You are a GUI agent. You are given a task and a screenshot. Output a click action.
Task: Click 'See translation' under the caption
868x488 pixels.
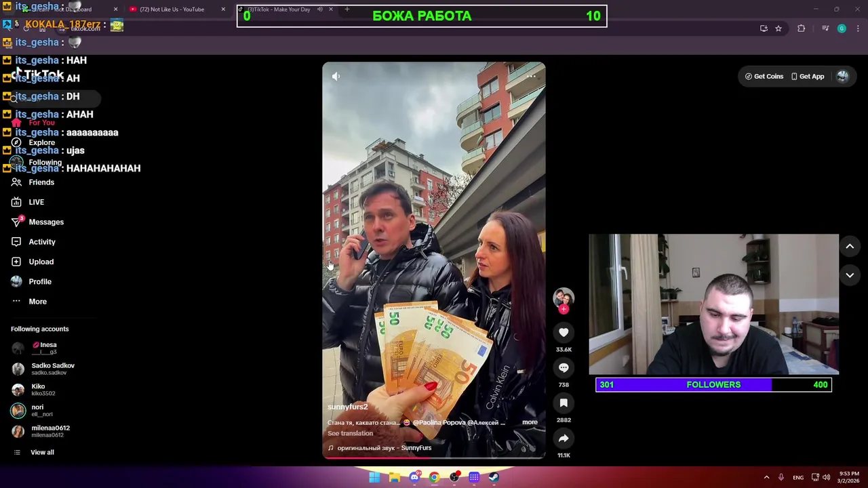tap(350, 433)
